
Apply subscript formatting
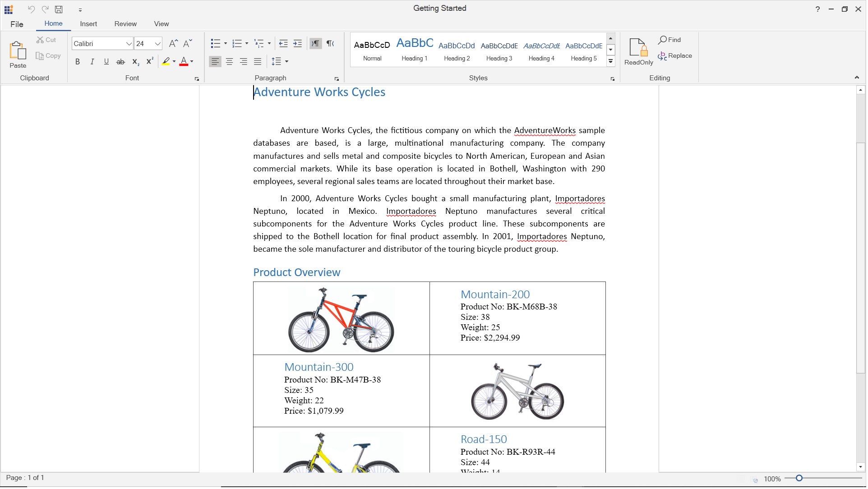pyautogui.click(x=135, y=62)
